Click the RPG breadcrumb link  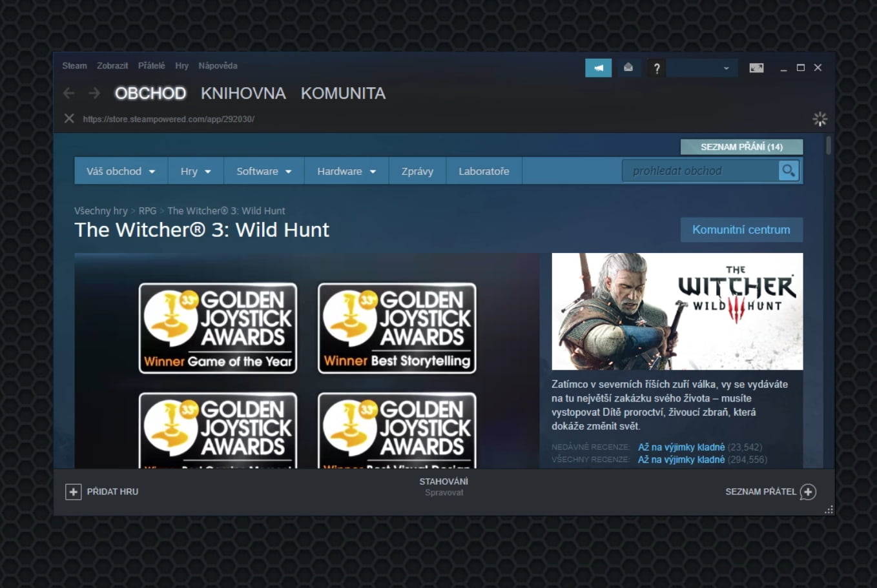tap(147, 211)
